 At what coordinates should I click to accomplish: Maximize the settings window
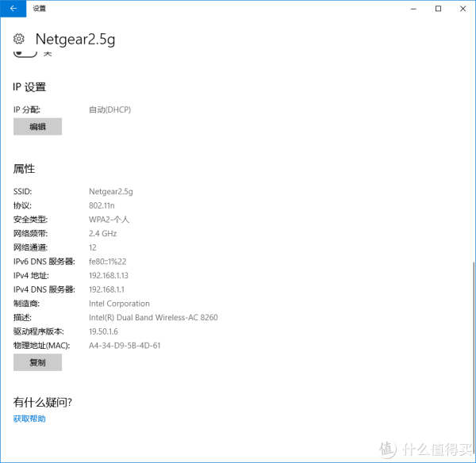tap(438, 9)
